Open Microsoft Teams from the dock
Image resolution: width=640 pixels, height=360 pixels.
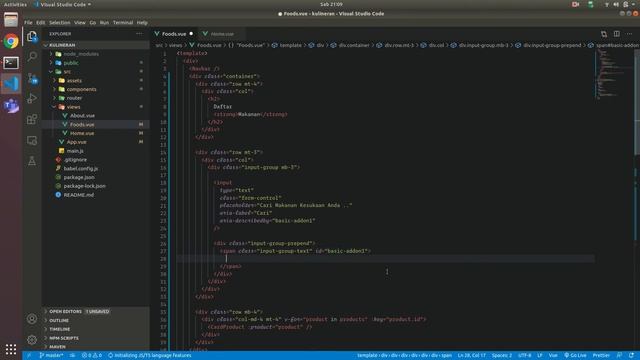11,106
